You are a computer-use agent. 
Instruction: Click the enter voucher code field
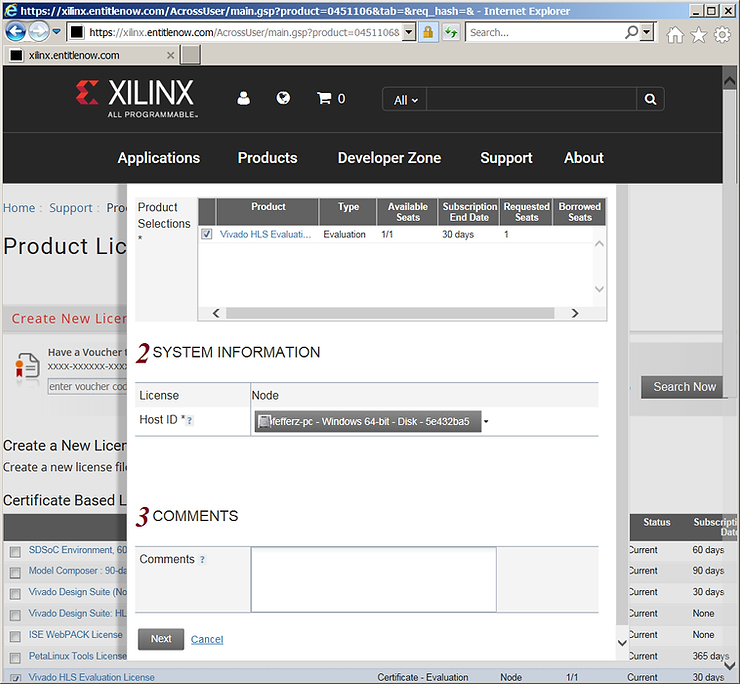pos(87,387)
